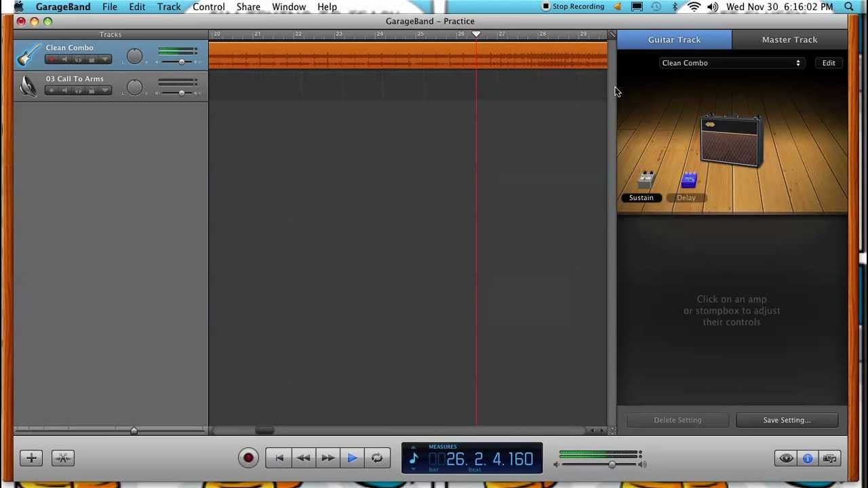868x488 pixels.
Task: Click the timeline zoom slider below the tracks
Action: (x=134, y=430)
